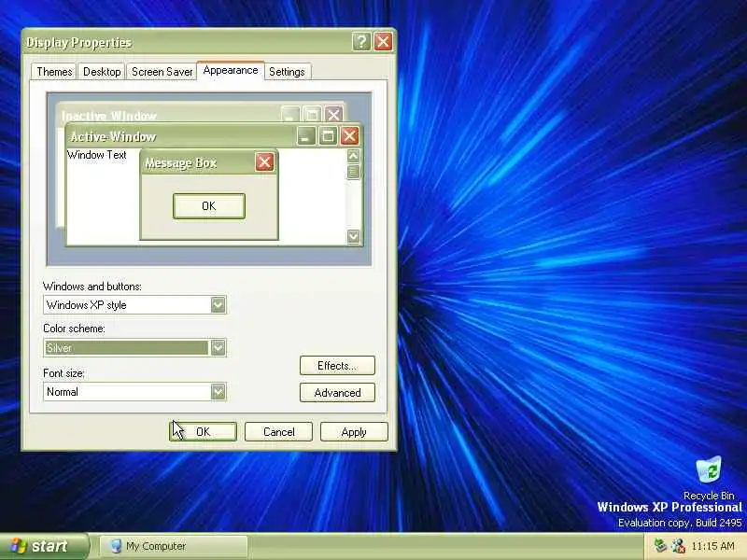
Task: Open the Settings tab
Action: [287, 72]
